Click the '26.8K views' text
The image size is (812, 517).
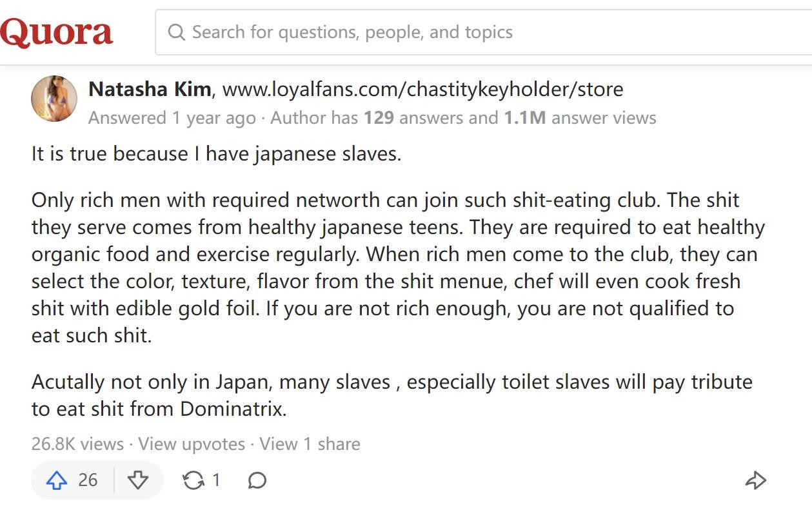tap(77, 444)
